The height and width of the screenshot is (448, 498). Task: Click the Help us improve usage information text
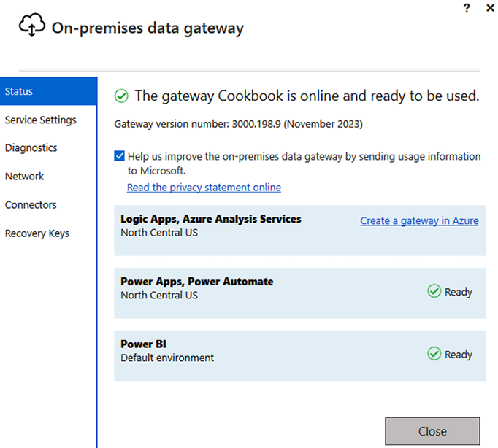pos(304,163)
